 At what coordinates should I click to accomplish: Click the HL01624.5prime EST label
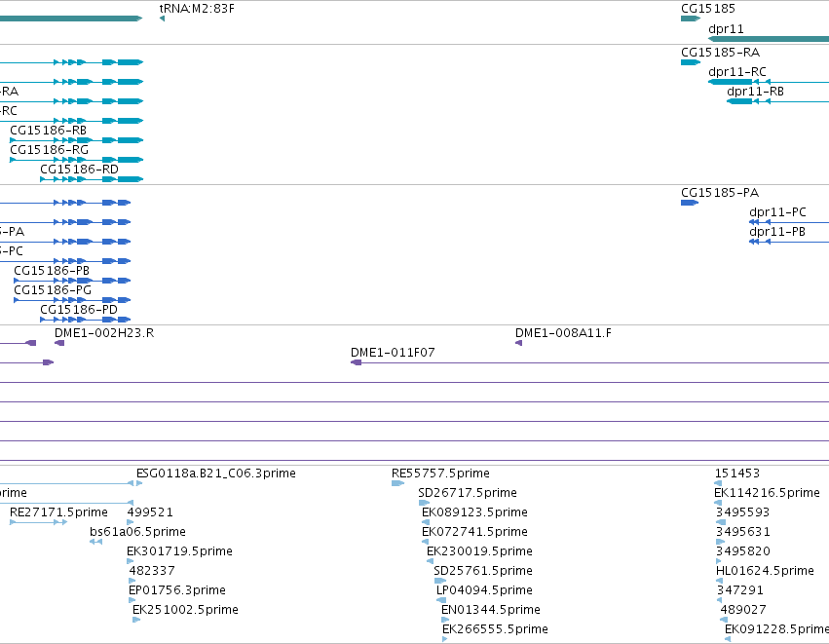[x=765, y=571]
